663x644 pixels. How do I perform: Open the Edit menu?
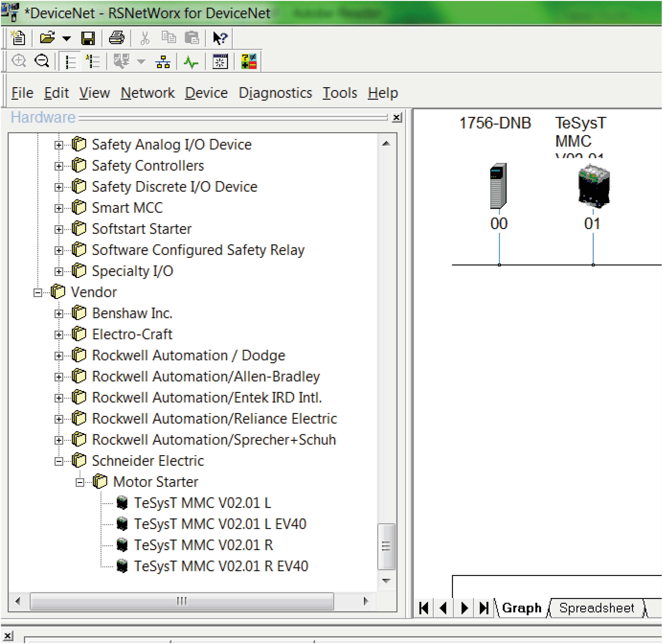(x=57, y=93)
